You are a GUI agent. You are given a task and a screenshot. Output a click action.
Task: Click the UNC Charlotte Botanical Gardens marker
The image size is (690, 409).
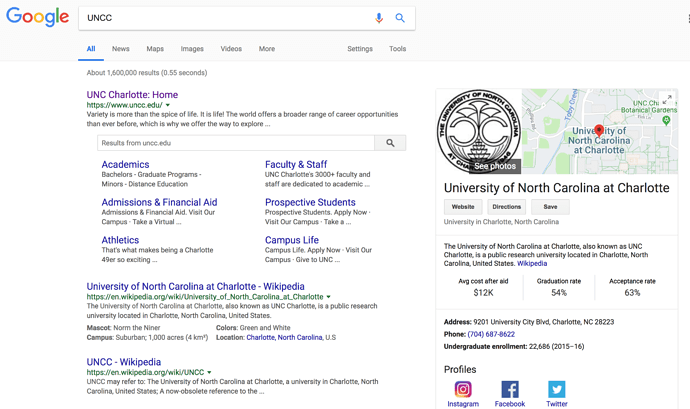tap(666, 120)
